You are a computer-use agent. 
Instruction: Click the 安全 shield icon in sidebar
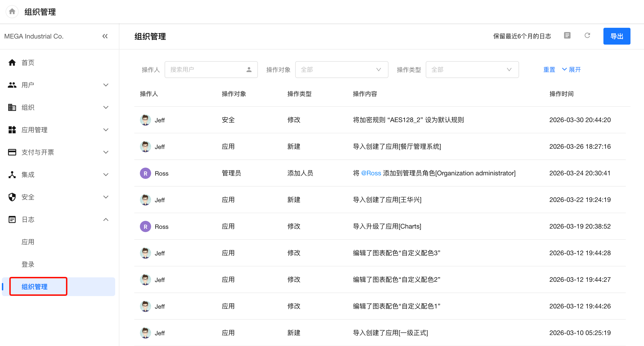(12, 197)
